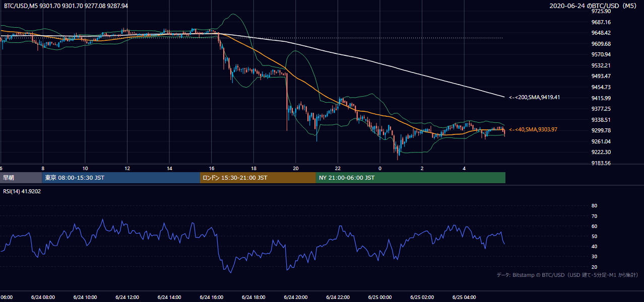Image resolution: width=644 pixels, height=302 pixels.
Task: Click price axis value 9687.16
Action: (x=601, y=22)
